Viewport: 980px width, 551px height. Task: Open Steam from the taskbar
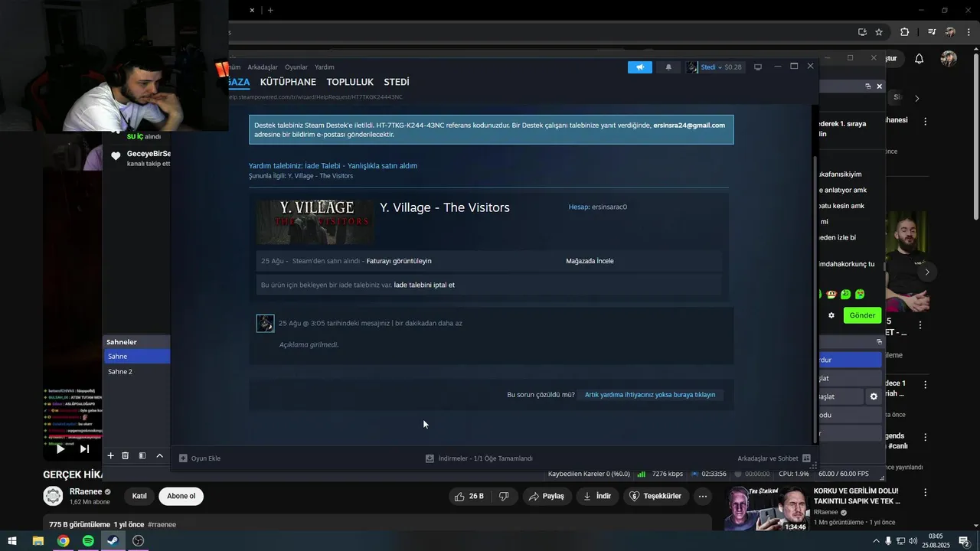(x=113, y=541)
